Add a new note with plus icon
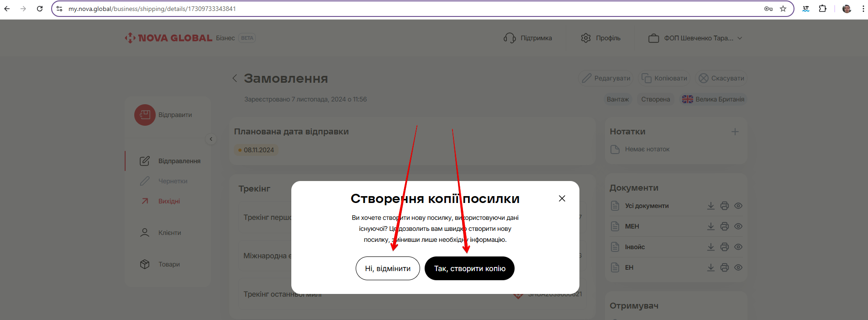Viewport: 868px width, 320px height. click(735, 132)
